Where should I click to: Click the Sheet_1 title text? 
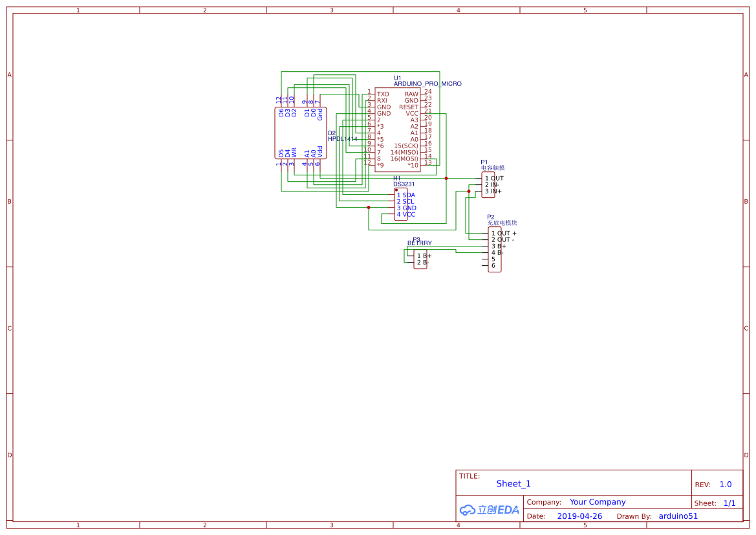513,483
